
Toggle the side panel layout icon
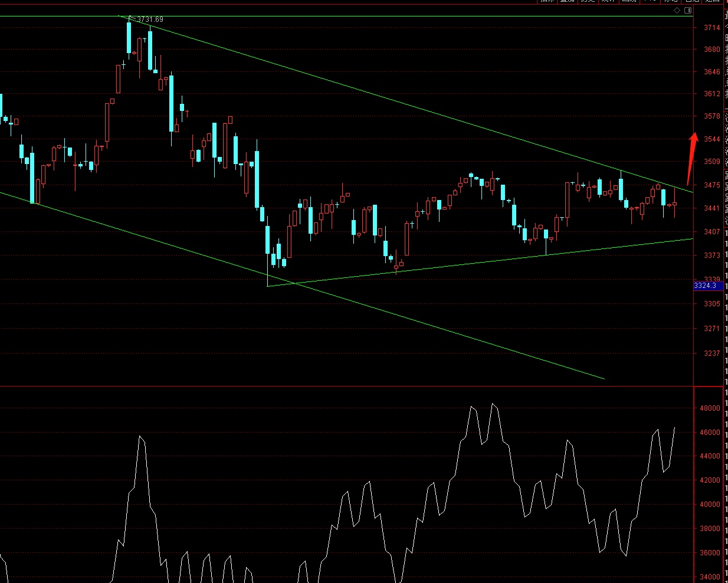pyautogui.click(x=688, y=11)
